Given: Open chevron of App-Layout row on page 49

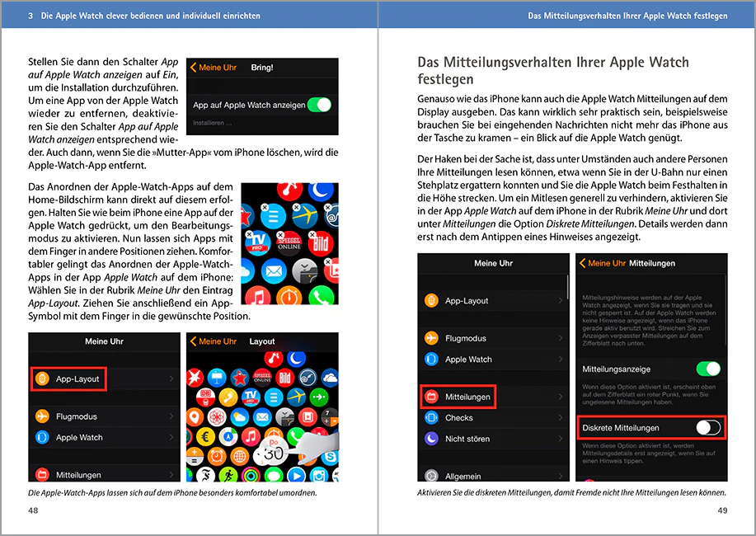Looking at the screenshot, I should pos(561,300).
